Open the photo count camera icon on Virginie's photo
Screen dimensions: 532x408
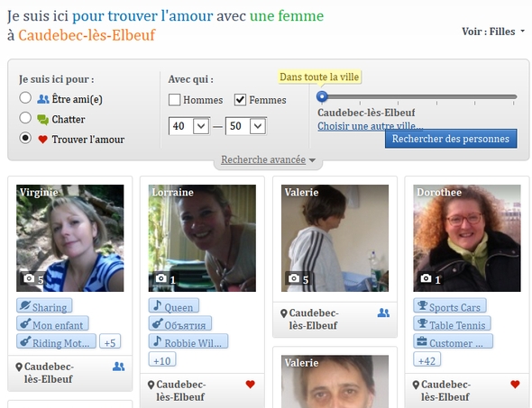point(29,278)
